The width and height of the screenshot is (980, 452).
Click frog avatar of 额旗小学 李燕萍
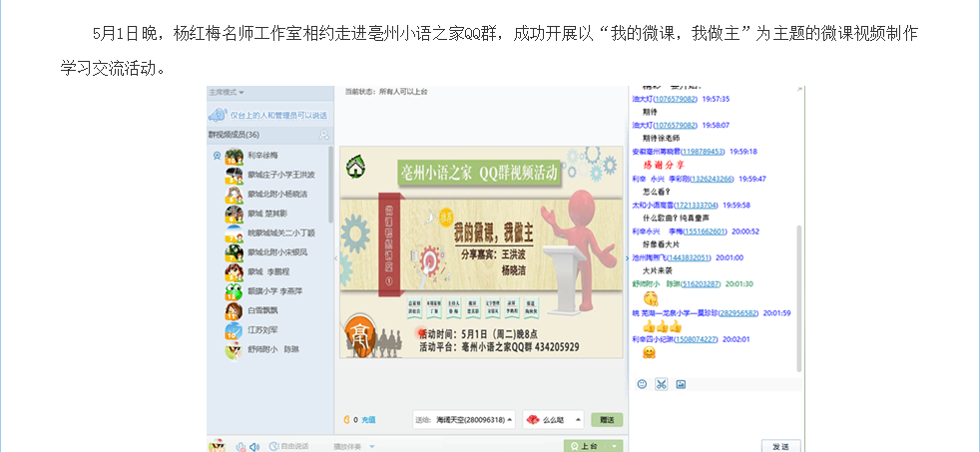coord(234,291)
